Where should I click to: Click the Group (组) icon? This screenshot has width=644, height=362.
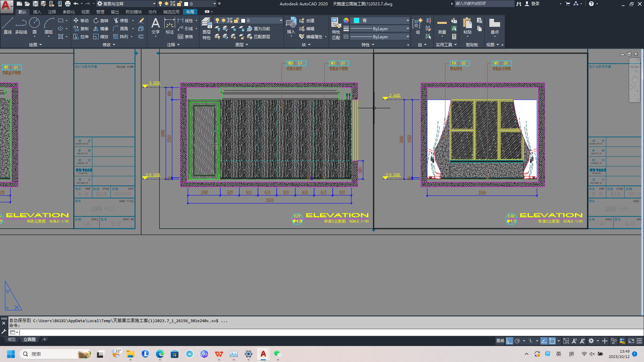(x=418, y=26)
